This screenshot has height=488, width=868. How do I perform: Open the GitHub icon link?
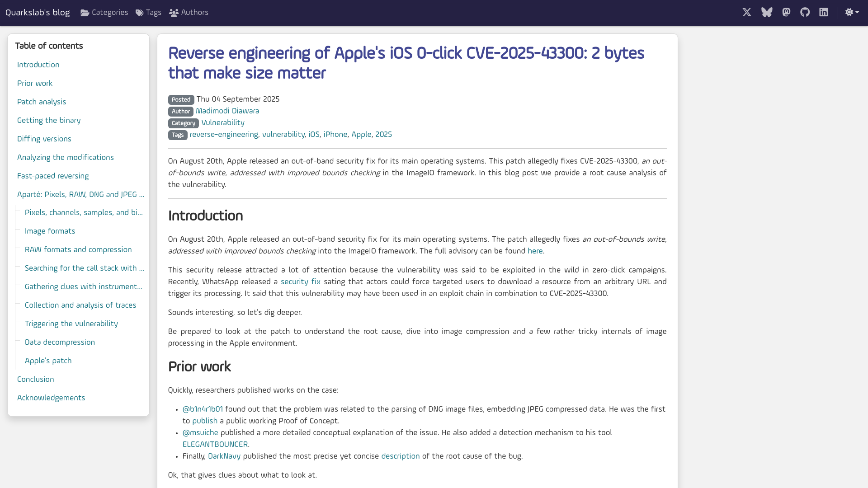tap(805, 13)
